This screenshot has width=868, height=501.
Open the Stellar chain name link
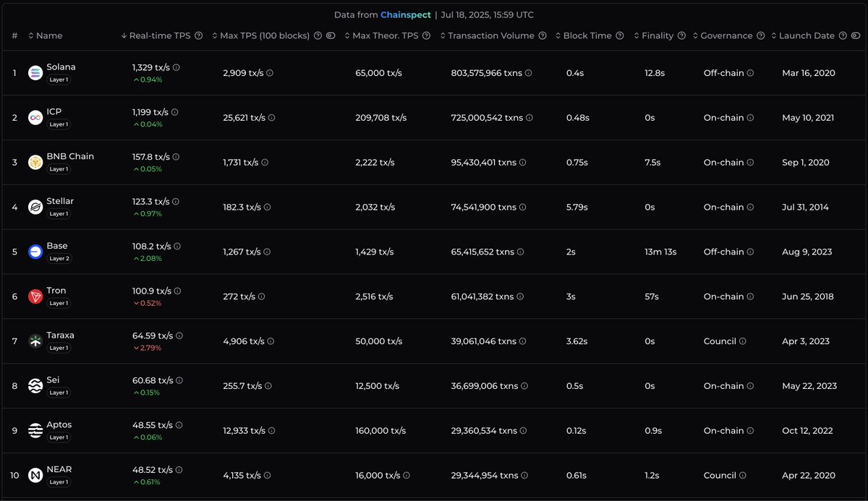pos(60,202)
